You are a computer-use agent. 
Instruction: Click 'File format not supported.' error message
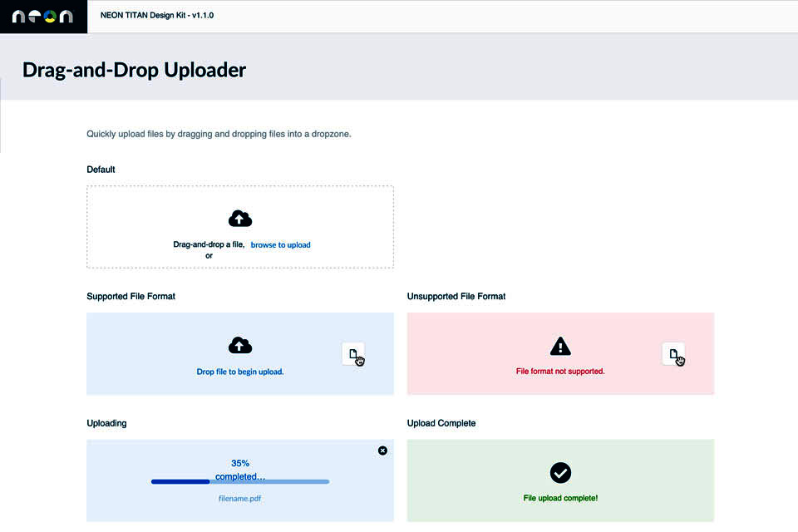coord(560,372)
